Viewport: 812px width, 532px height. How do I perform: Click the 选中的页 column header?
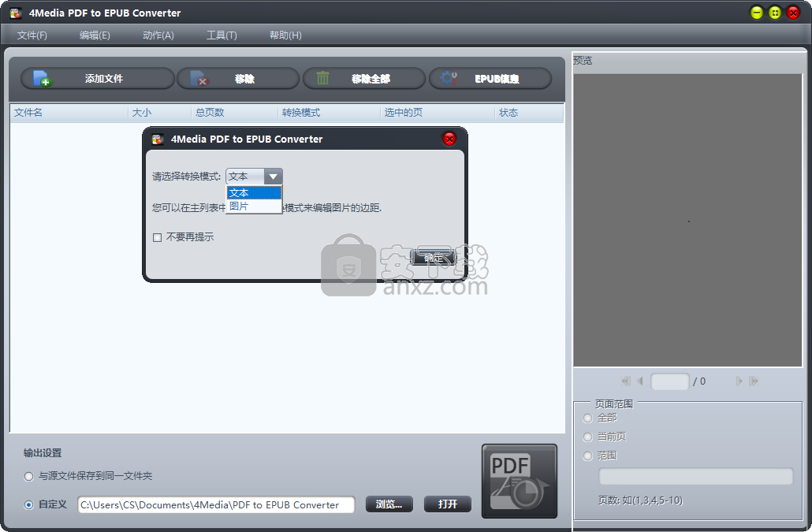(438, 113)
